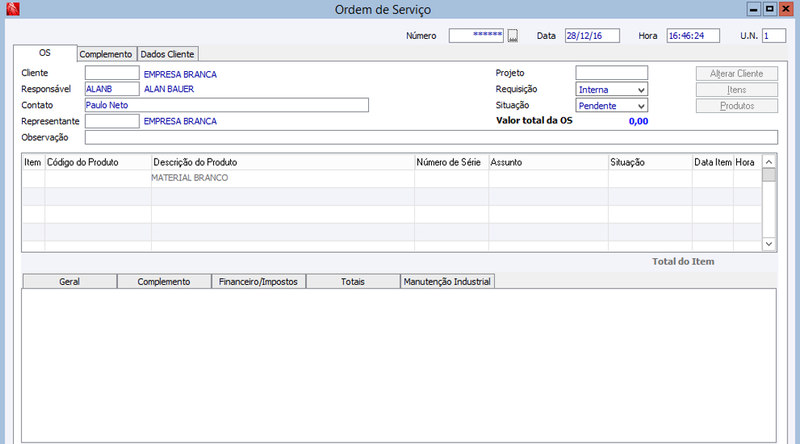Click the Observação text field
Viewport: 800px width, 444px height.
431,137
